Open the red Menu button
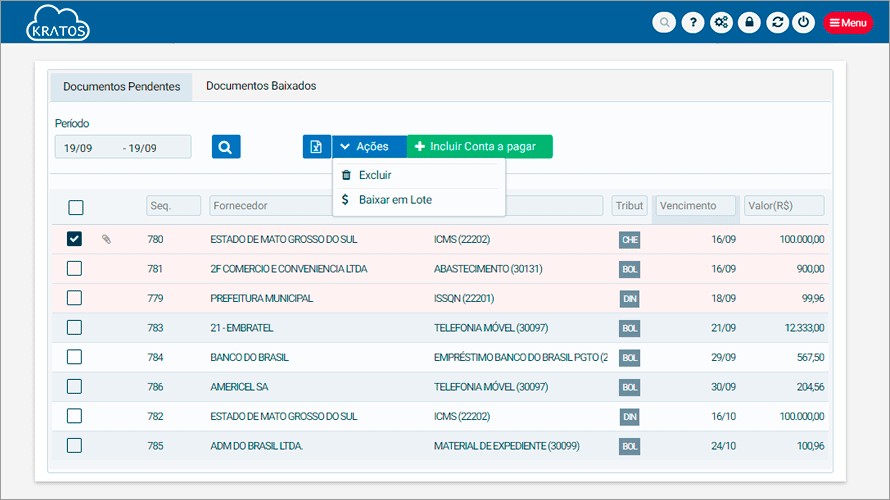Viewport: 890px width, 500px height. tap(848, 23)
